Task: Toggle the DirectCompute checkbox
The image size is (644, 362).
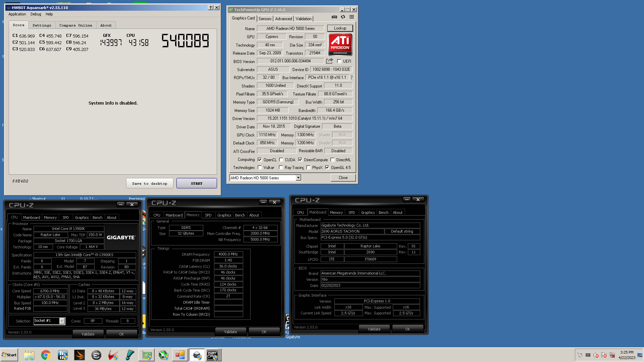Action: [300, 160]
